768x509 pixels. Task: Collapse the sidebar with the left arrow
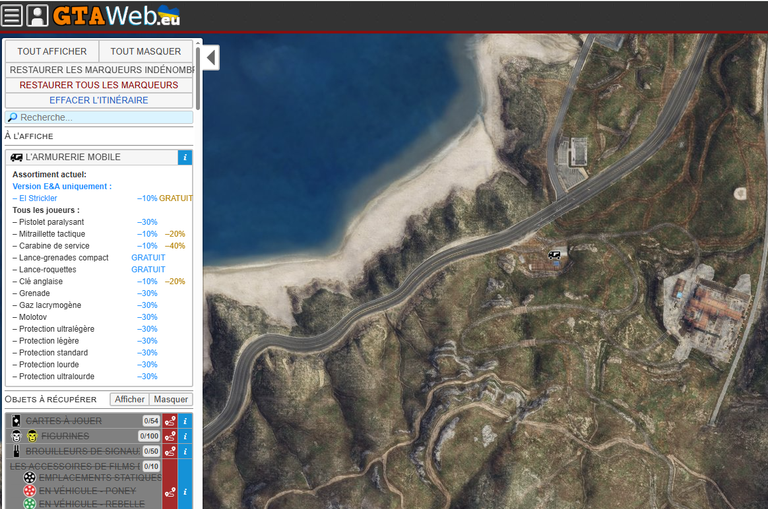(x=211, y=58)
